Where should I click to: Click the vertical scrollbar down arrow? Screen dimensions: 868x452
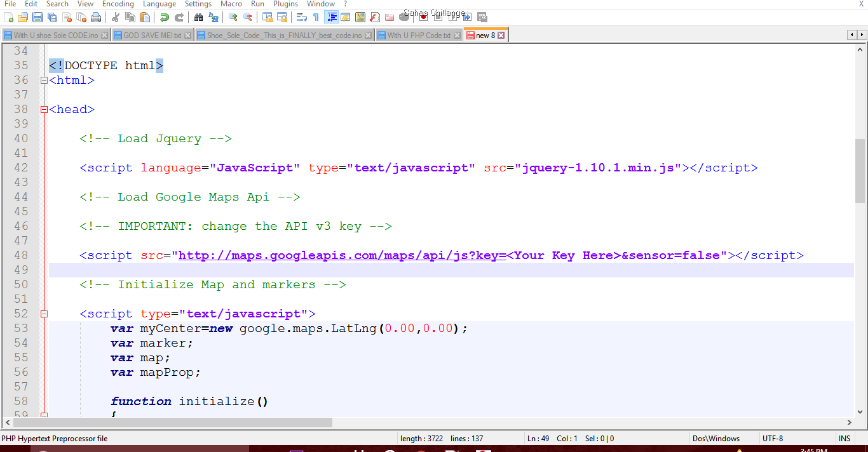pyautogui.click(x=860, y=411)
